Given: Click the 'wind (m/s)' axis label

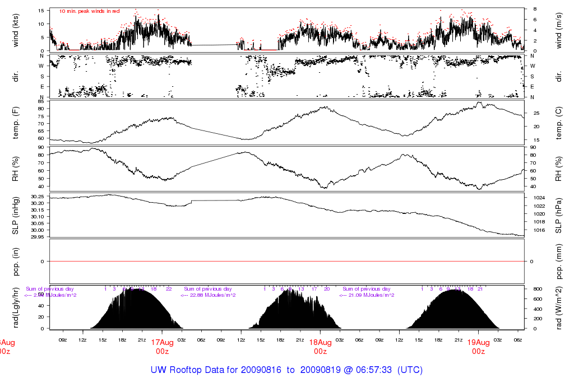Looking at the screenshot, I should (x=559, y=30).
